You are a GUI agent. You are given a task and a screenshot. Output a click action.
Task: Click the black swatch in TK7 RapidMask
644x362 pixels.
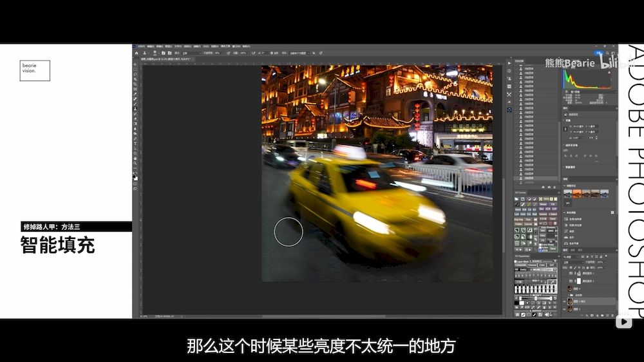pos(516,303)
